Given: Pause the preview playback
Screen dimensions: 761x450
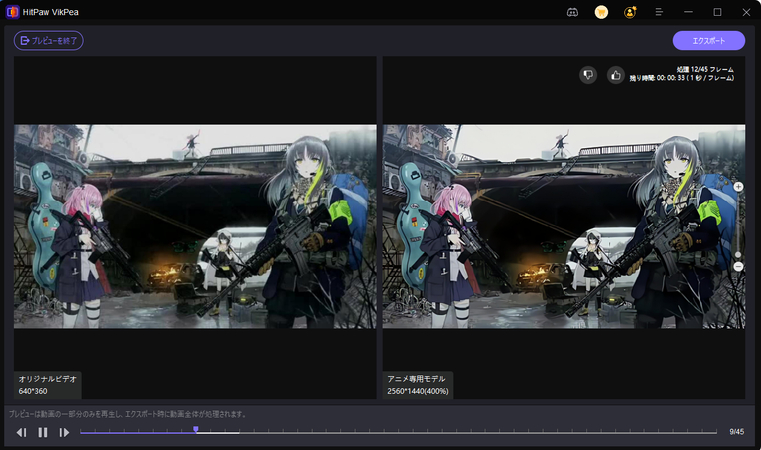Looking at the screenshot, I should click(43, 432).
